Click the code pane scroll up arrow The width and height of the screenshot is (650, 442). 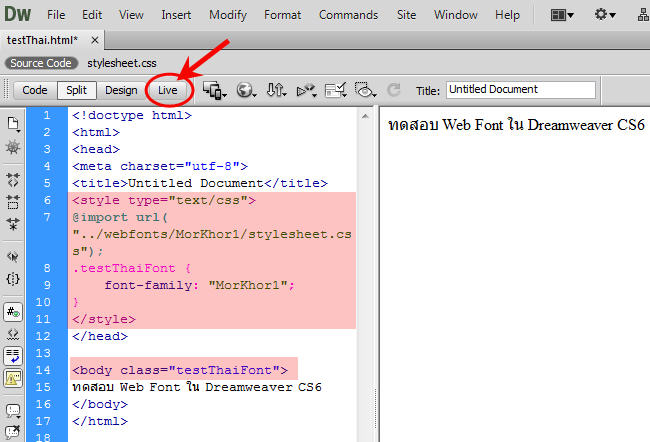(x=365, y=117)
